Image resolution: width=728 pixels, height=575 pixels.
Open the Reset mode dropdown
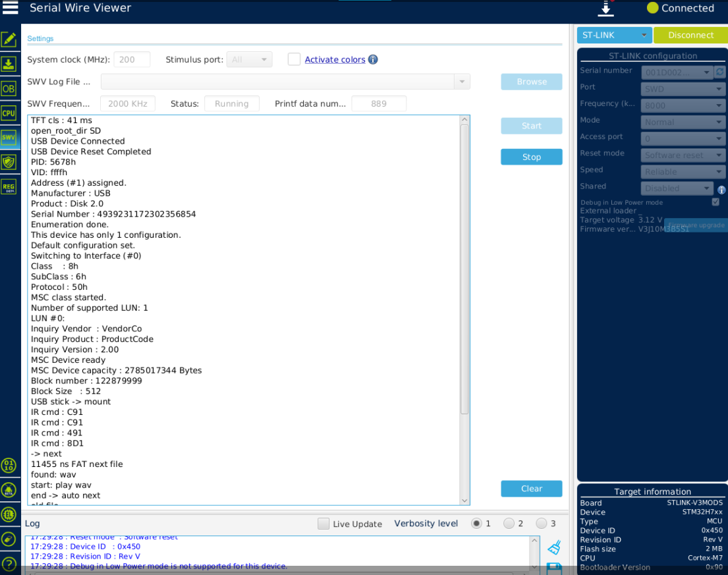(x=683, y=155)
